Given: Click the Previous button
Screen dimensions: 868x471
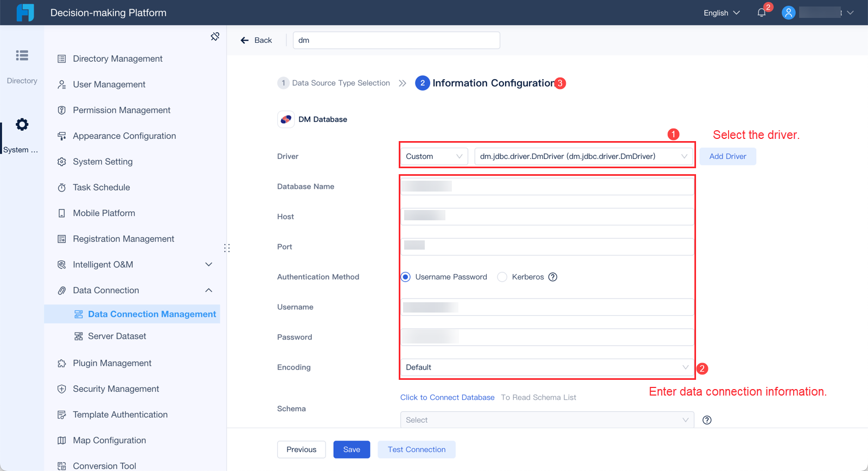Looking at the screenshot, I should (x=302, y=449).
